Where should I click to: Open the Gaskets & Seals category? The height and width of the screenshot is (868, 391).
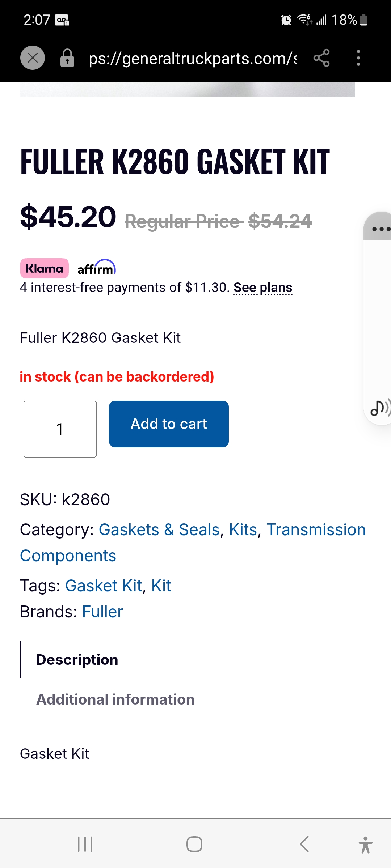pos(159,530)
